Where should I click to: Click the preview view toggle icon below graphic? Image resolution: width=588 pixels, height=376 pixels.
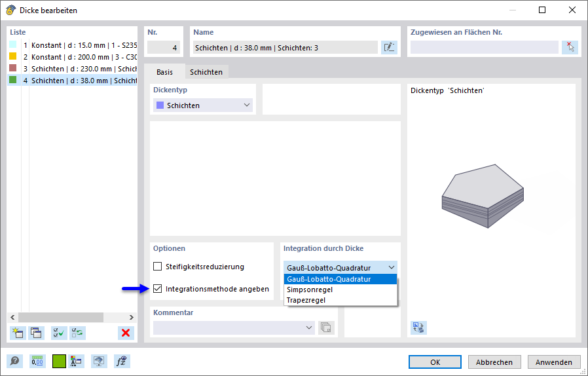coord(418,328)
